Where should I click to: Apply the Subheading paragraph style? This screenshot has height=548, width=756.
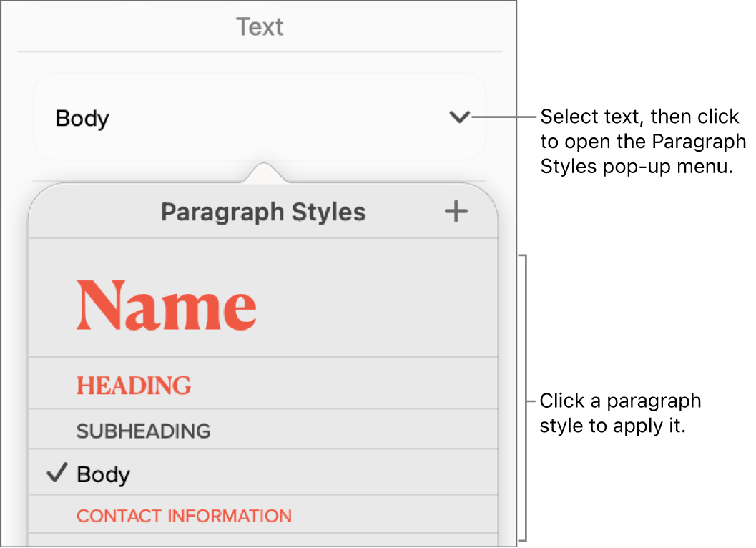pos(142,430)
